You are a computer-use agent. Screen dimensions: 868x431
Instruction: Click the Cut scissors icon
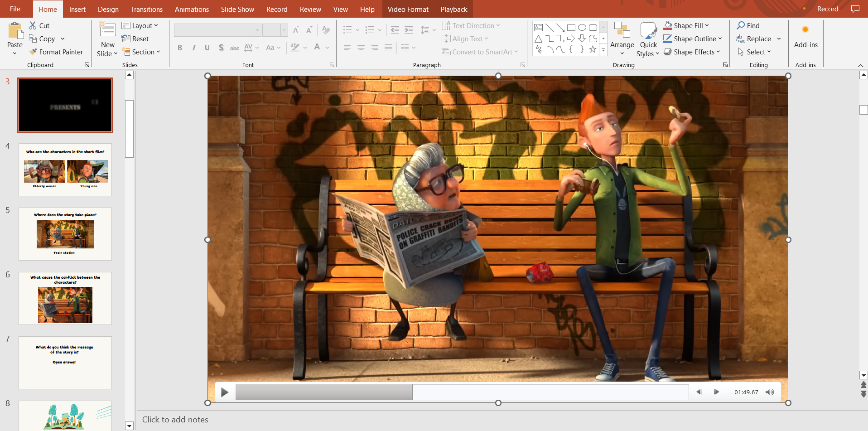point(33,26)
